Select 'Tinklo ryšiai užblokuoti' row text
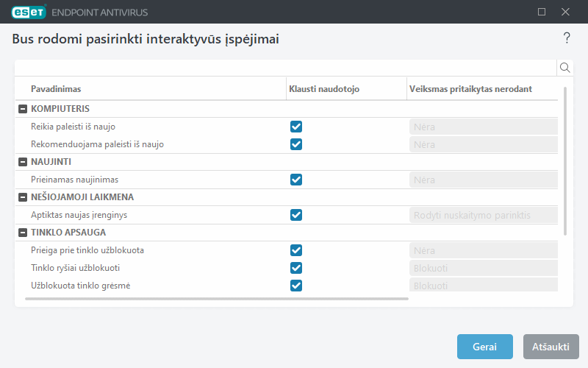Viewport: 588px width, 368px height. 75,268
